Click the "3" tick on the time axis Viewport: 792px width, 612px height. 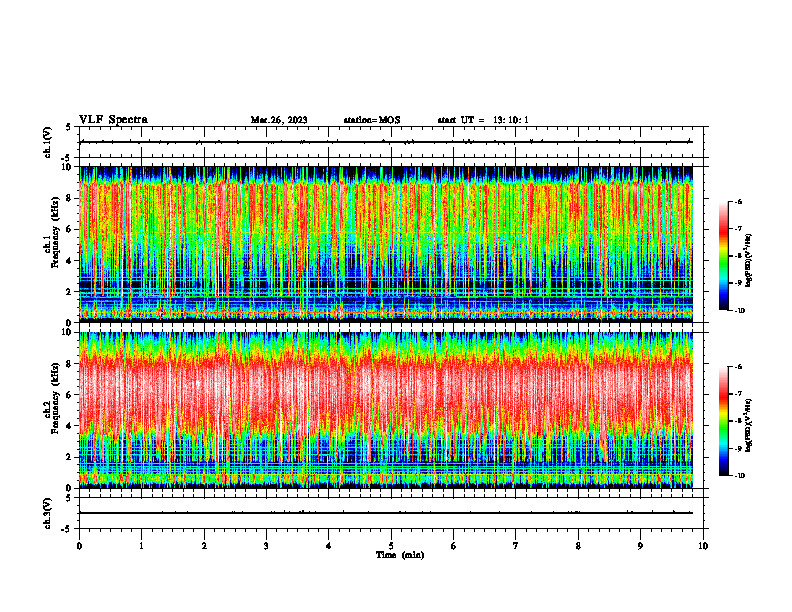pos(266,546)
